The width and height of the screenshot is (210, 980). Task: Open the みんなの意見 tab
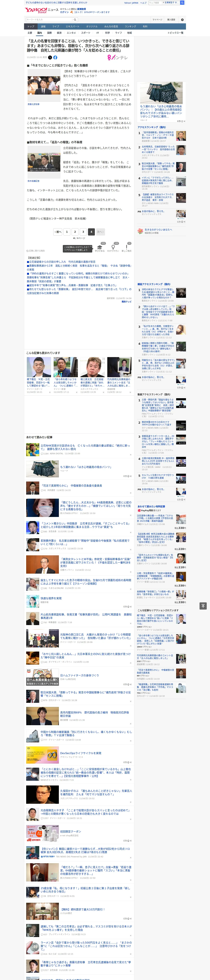[x=111, y=27]
